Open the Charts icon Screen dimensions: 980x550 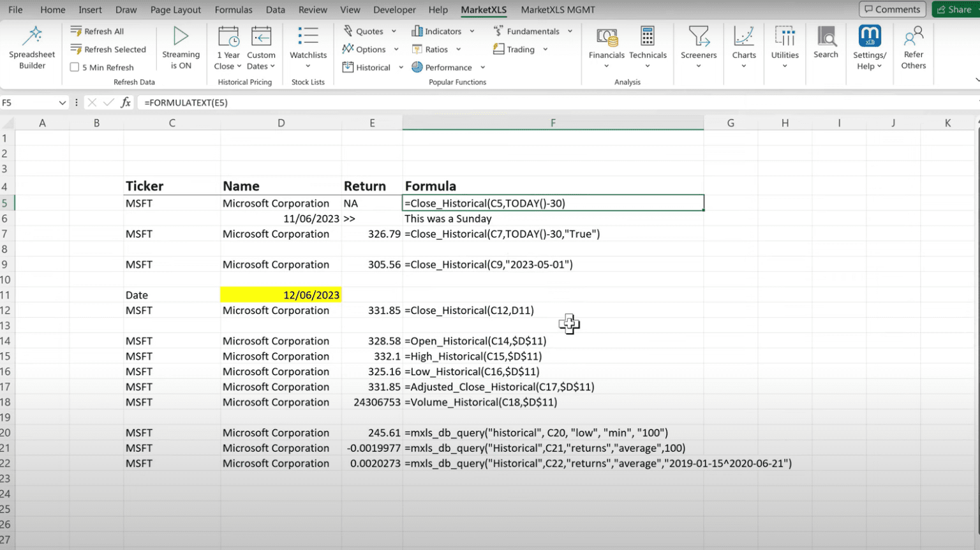[x=744, y=36]
